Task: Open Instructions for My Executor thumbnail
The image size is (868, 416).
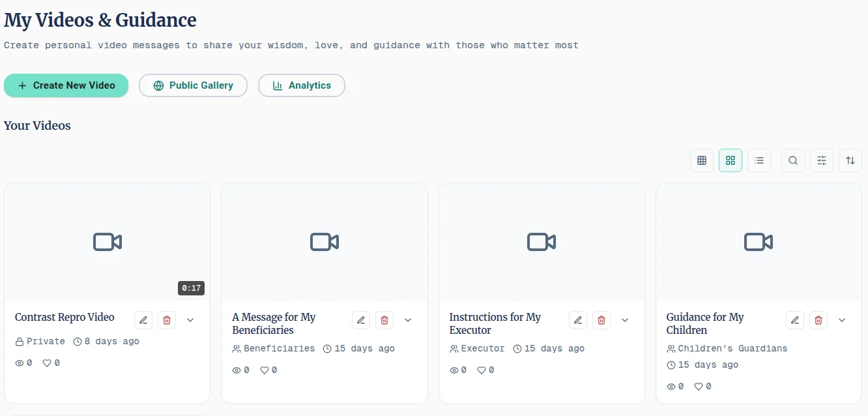Action: click(542, 242)
